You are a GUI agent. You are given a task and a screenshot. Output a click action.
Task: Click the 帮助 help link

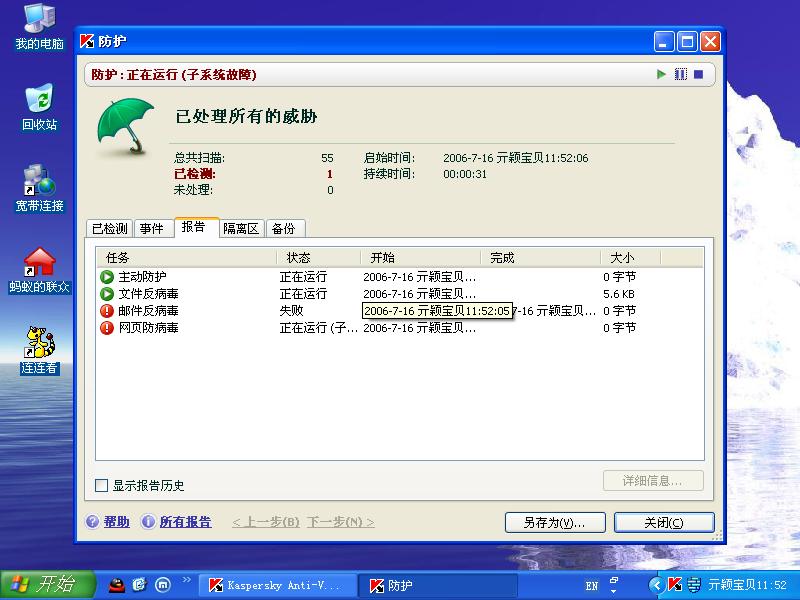tap(116, 522)
